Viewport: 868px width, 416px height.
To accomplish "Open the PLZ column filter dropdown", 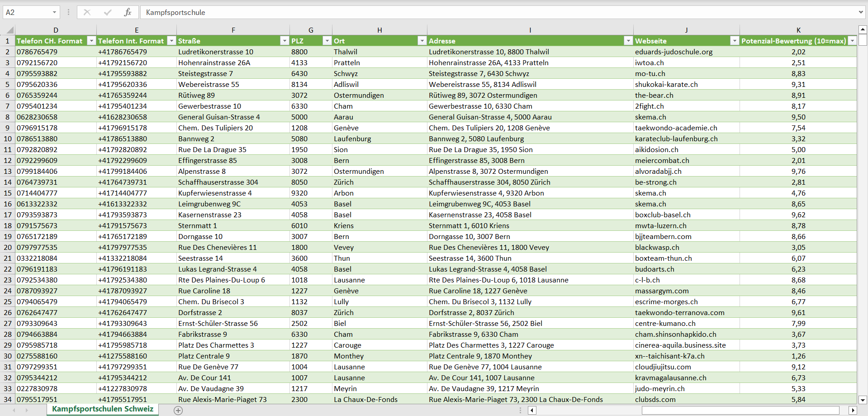I will 327,41.
